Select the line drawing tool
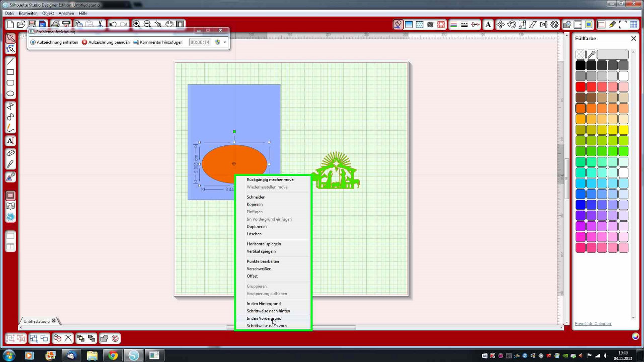The height and width of the screenshot is (362, 644). coord(10,61)
